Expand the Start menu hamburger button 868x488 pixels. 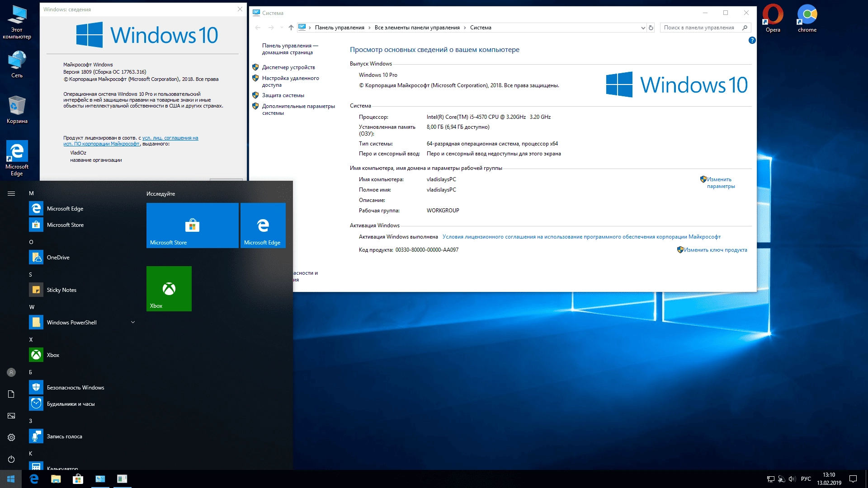[x=11, y=193]
